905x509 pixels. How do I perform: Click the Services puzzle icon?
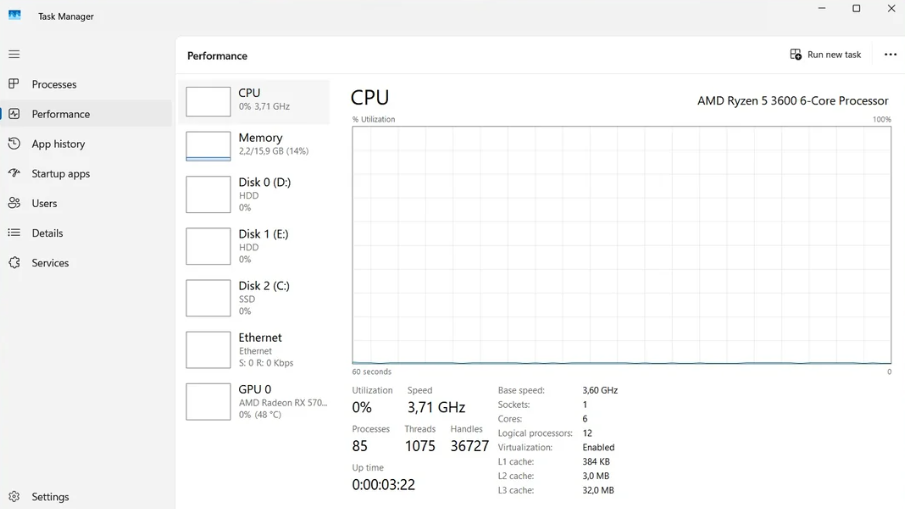click(x=14, y=263)
